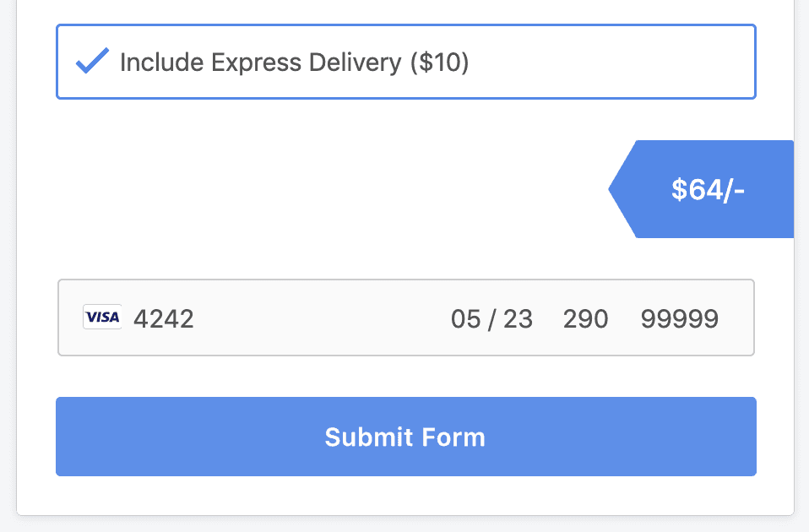Viewport: 809px width, 532px height.
Task: Click blank space between card number and expiry
Action: coord(320,318)
